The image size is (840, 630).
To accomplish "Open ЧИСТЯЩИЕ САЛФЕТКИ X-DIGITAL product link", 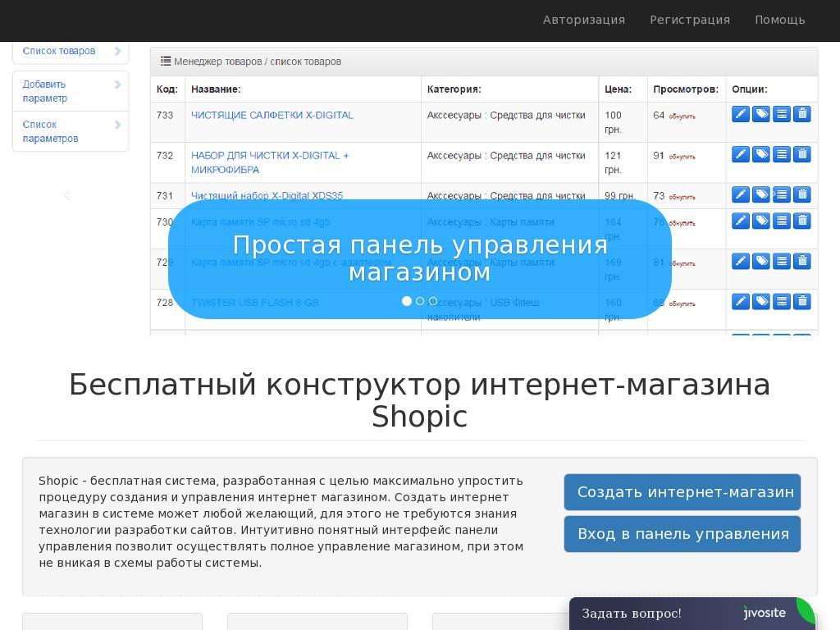I will pyautogui.click(x=272, y=115).
